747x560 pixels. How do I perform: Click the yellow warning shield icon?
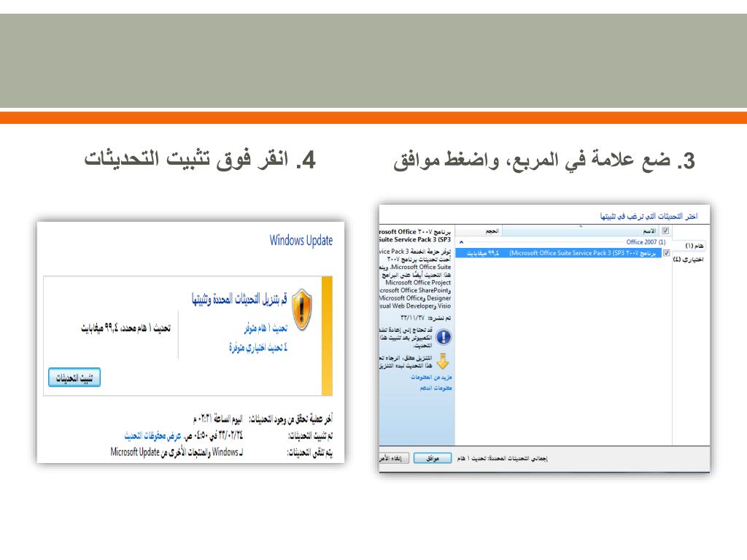point(301,310)
